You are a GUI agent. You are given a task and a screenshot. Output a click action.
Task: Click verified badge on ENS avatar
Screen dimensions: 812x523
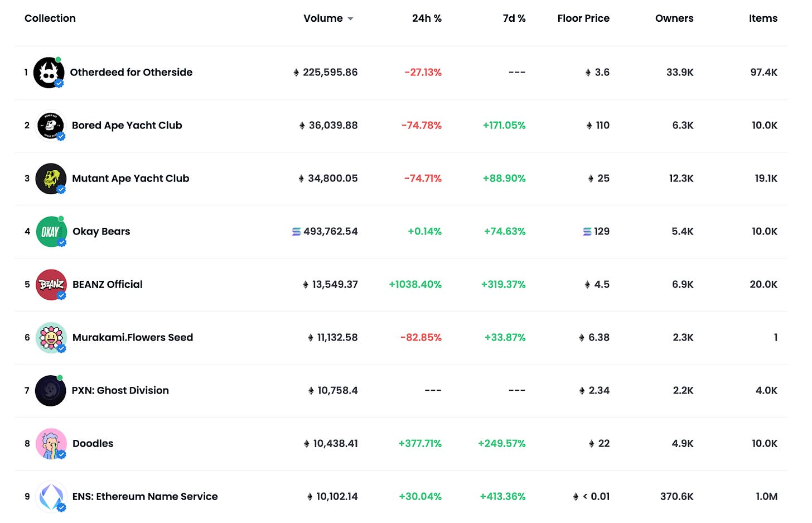pos(62,508)
